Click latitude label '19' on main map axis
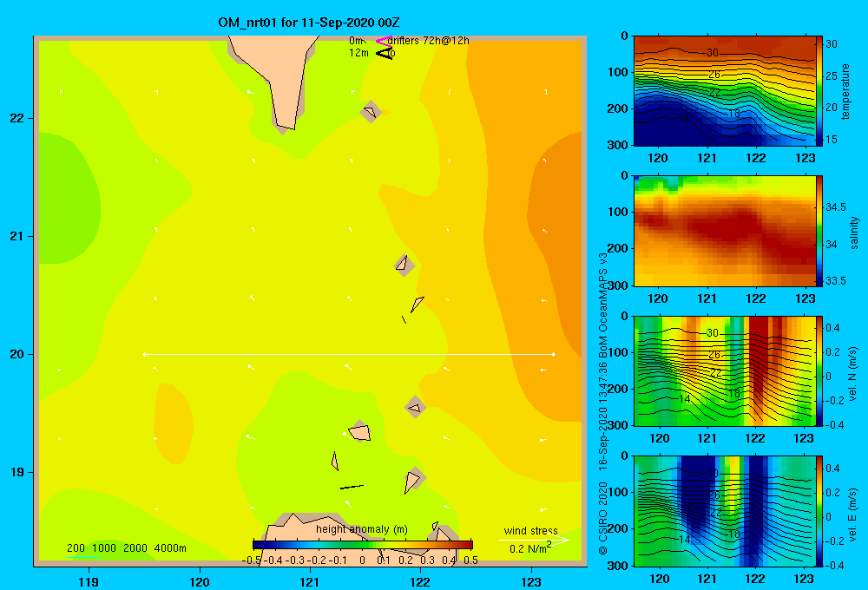868x590 pixels. click(16, 472)
